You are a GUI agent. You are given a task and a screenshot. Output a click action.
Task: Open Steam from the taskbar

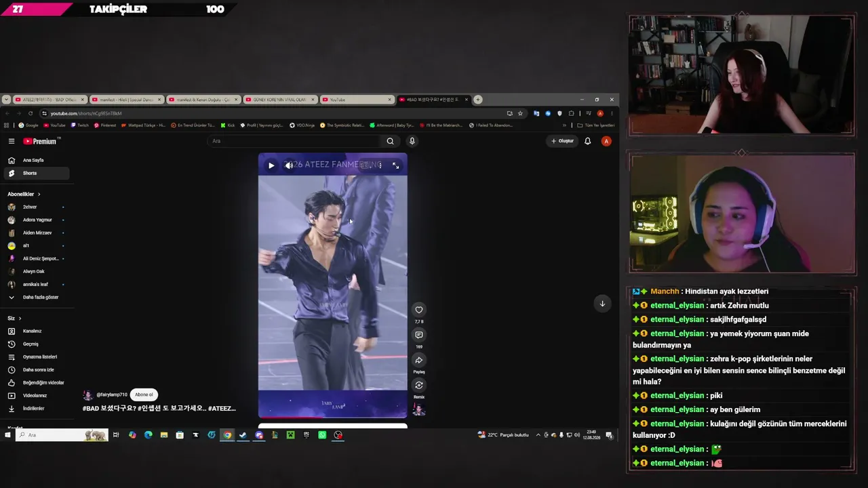(x=243, y=435)
